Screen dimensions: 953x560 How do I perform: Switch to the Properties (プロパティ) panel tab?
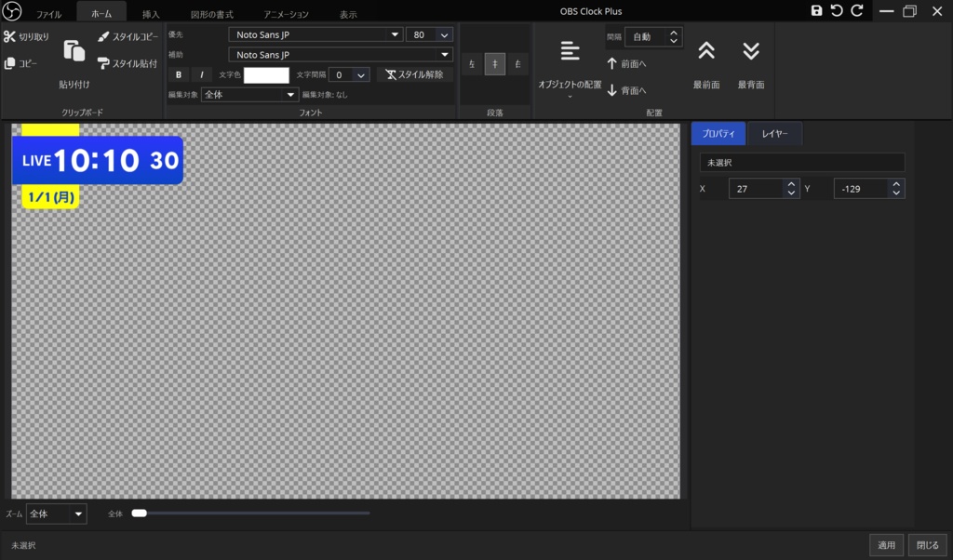718,134
